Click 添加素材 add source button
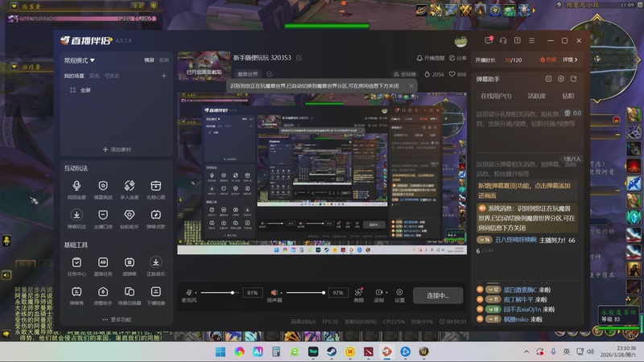The height and width of the screenshot is (362, 644). [x=117, y=150]
